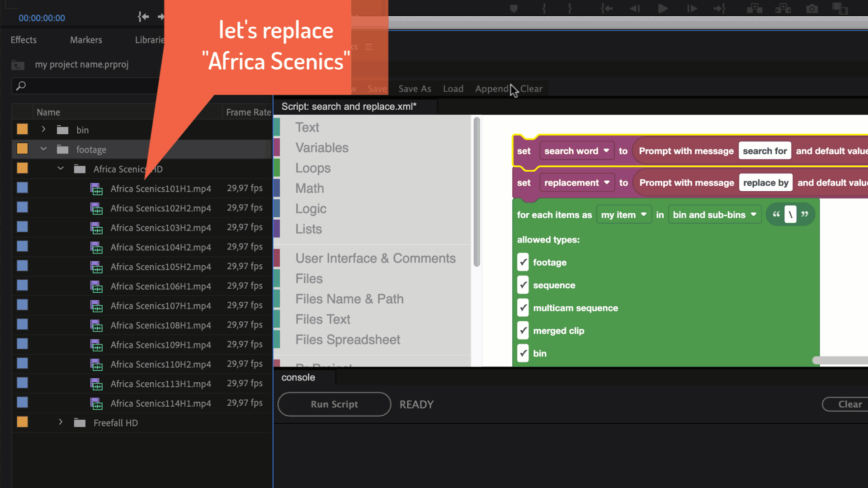The height and width of the screenshot is (488, 868).
Task: Open the Text block category
Action: click(307, 127)
